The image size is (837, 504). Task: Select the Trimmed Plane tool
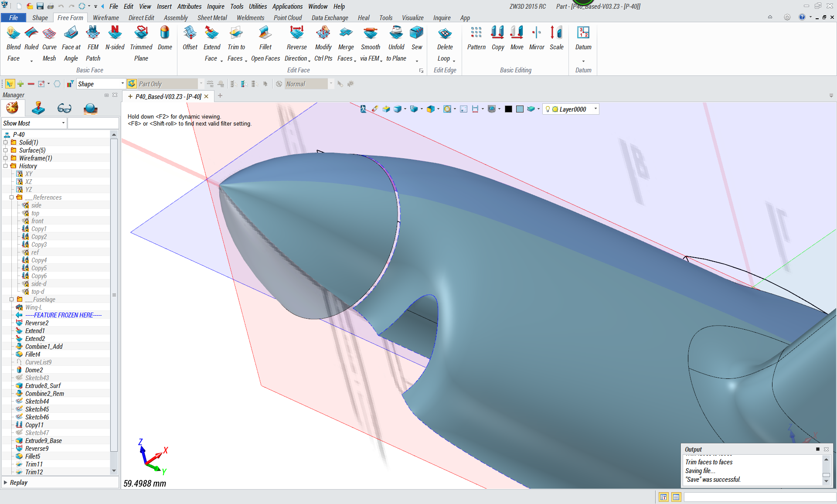(x=141, y=33)
